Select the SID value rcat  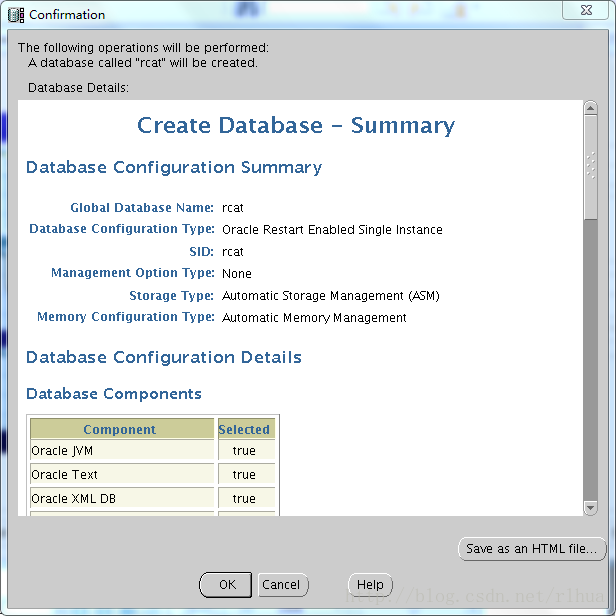pos(233,252)
